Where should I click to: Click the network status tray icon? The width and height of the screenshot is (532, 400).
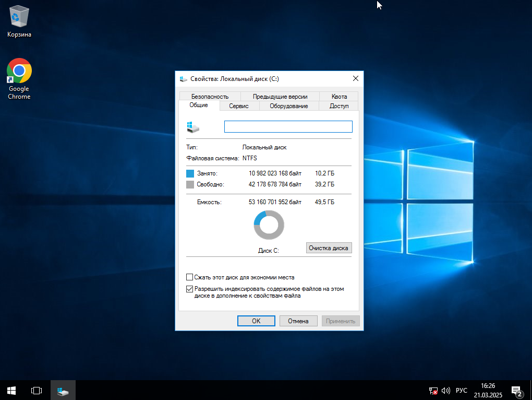click(x=433, y=390)
